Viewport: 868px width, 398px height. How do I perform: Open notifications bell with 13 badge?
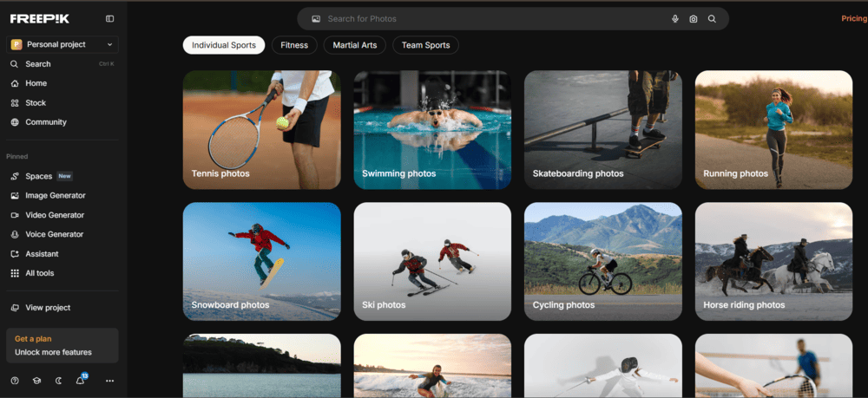pos(80,381)
